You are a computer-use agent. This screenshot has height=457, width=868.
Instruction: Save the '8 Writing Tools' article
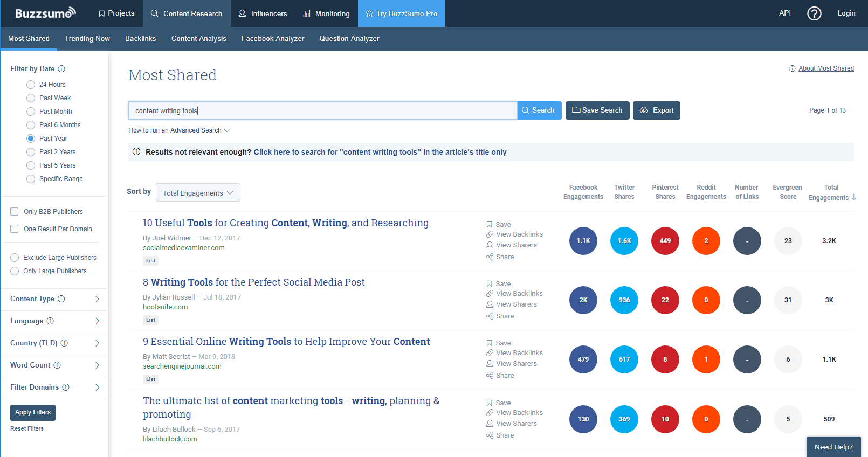(x=498, y=283)
